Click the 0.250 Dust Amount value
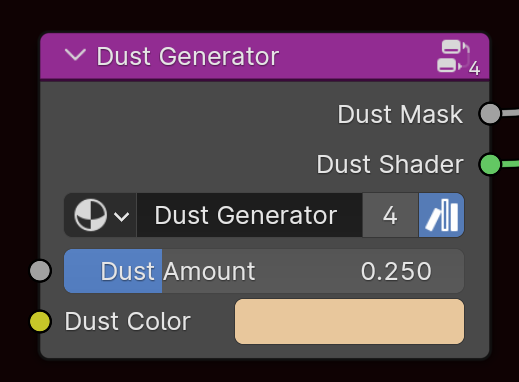Image resolution: width=519 pixels, height=382 pixels. (396, 271)
